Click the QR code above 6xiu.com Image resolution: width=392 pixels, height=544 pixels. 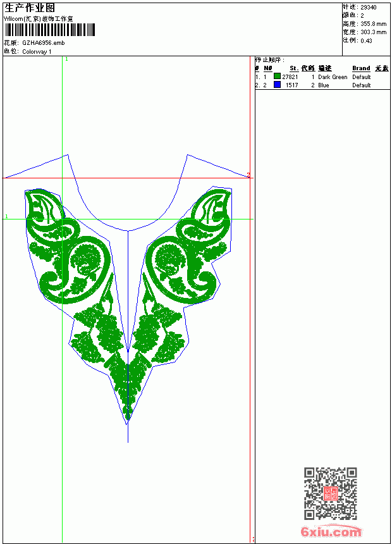(331, 493)
